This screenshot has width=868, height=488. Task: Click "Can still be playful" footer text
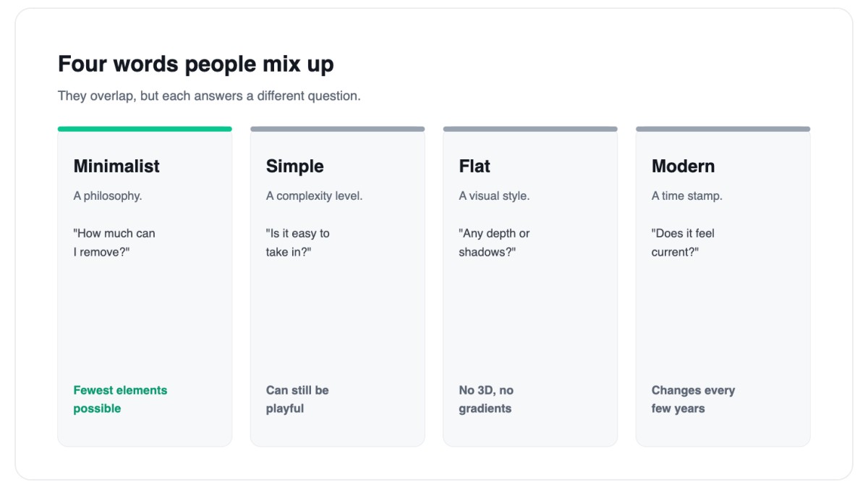297,399
